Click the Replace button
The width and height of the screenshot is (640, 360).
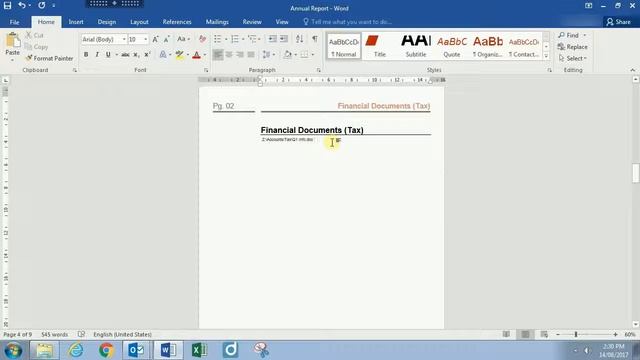[573, 47]
